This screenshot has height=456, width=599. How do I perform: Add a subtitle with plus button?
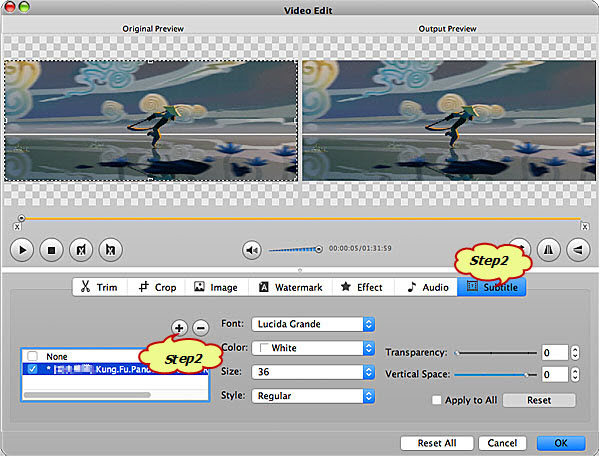(179, 328)
